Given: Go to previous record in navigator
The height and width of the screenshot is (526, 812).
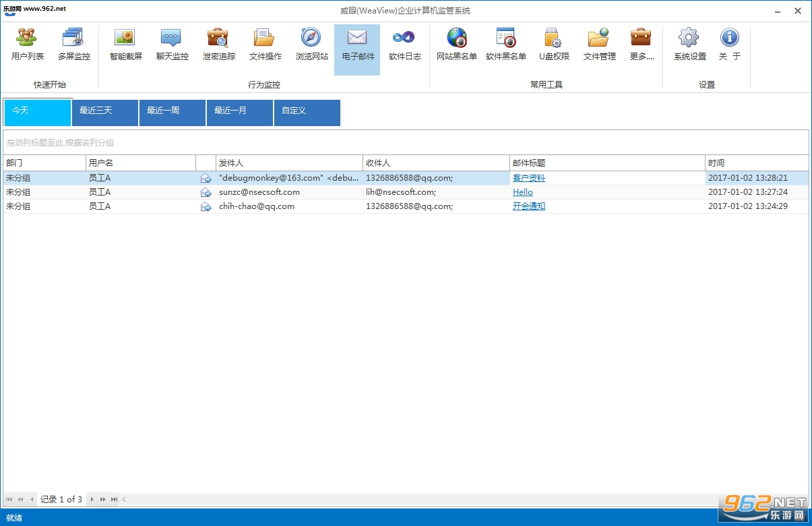Looking at the screenshot, I should pyautogui.click(x=32, y=500).
